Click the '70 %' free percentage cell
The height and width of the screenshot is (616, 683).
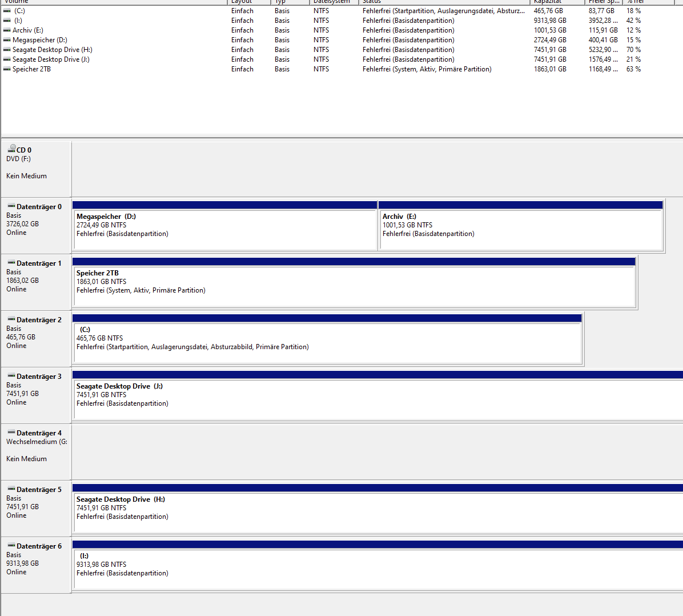pyautogui.click(x=634, y=50)
